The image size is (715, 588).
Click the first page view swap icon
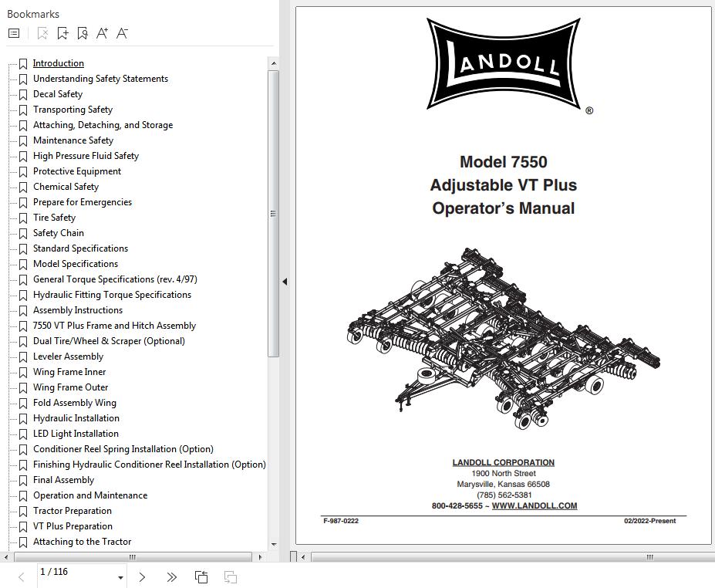tap(201, 577)
